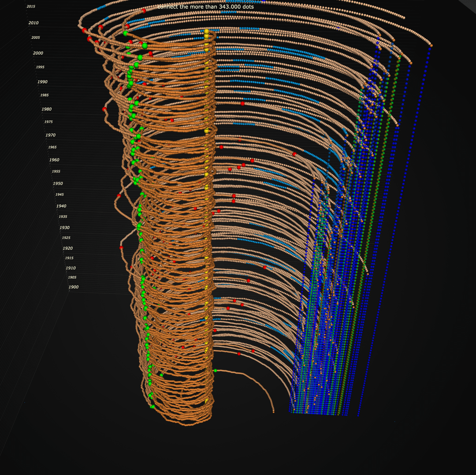Pick the 1990 year label
Image resolution: width=476 pixels, height=475 pixels.
point(42,82)
